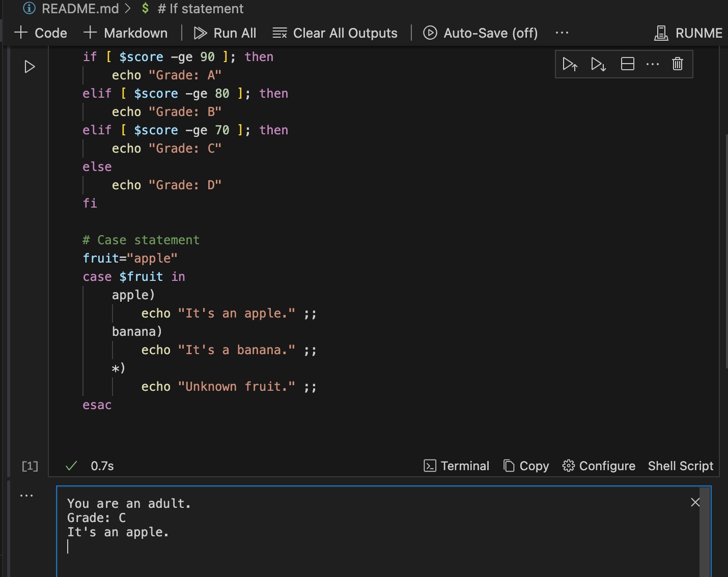Viewport: 728px width, 577px height.
Task: Run the shell script cell
Action: point(30,67)
